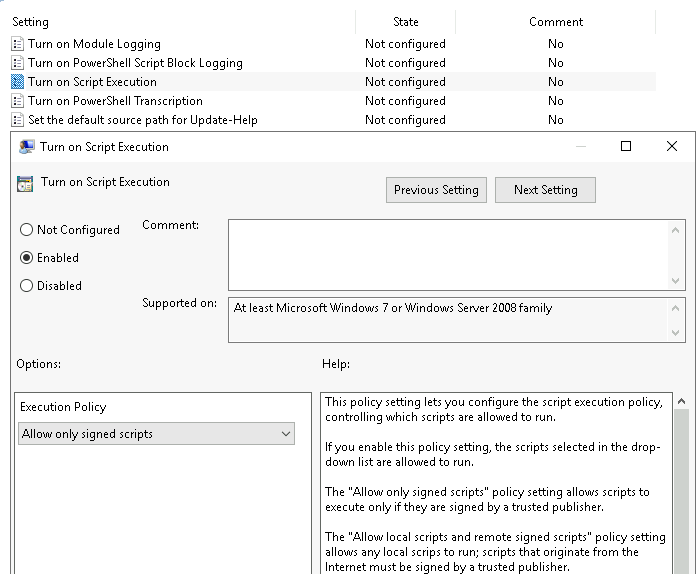Click the Help text vertical scrollbar
The image size is (699, 574).
tap(682, 480)
